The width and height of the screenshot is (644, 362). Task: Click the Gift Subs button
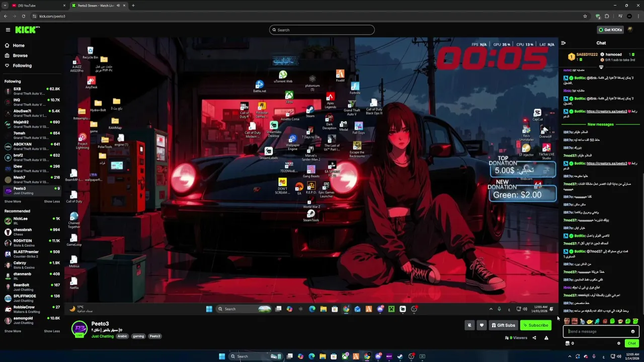[503, 325]
